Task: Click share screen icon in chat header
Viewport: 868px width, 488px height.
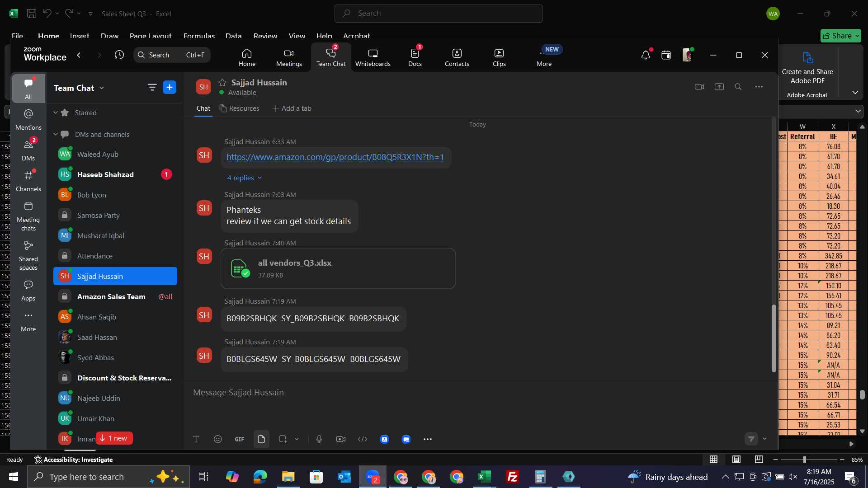Action: (x=719, y=87)
